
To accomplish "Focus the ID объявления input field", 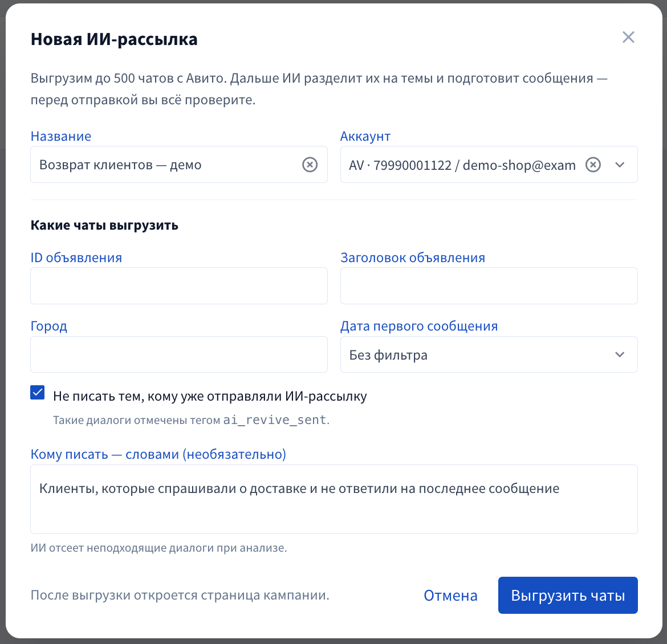I will tap(178, 286).
